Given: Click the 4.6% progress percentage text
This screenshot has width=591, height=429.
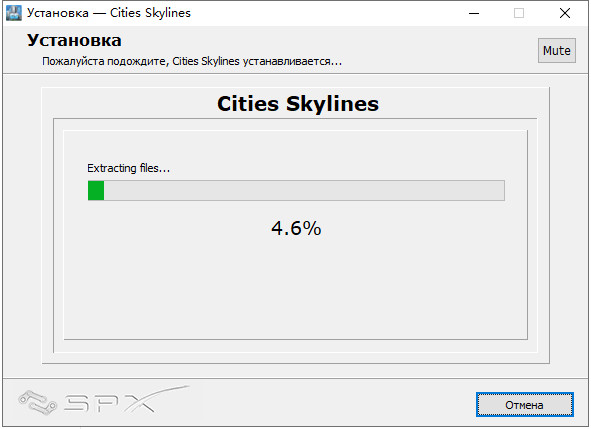Looking at the screenshot, I should click(296, 228).
